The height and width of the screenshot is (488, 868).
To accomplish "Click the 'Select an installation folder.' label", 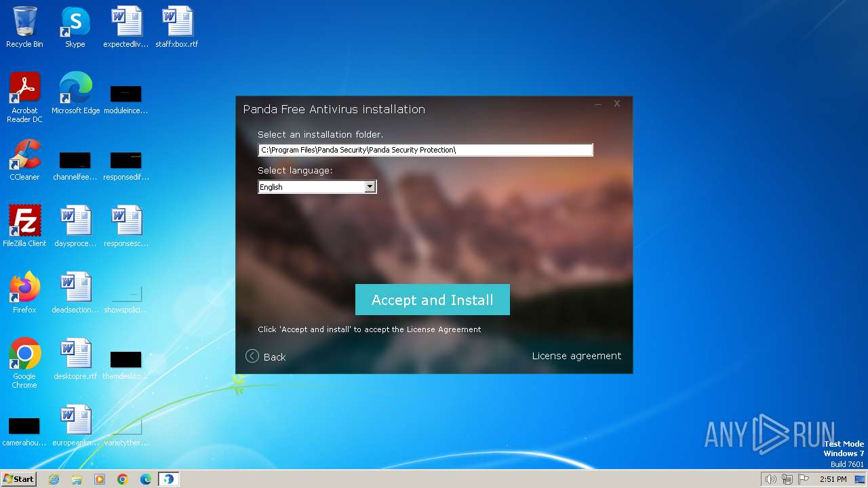I will 320,134.
